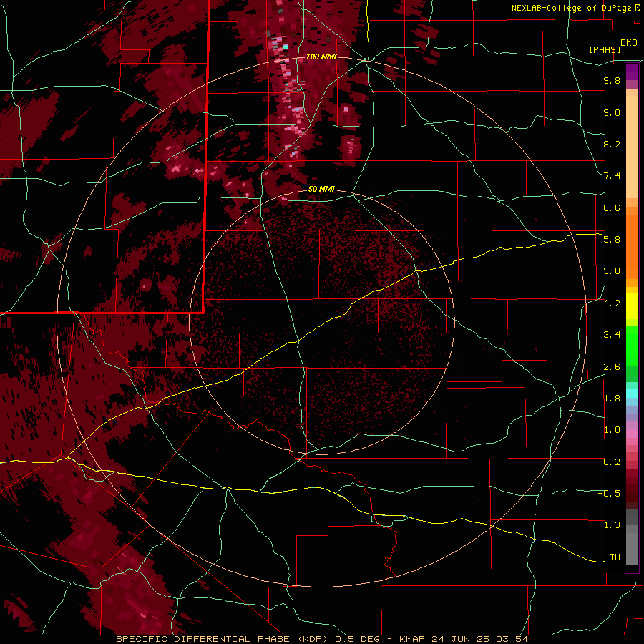This screenshot has height=644, width=644.
Task: Click the 4.2 value on the color scale
Action: [x=612, y=303]
